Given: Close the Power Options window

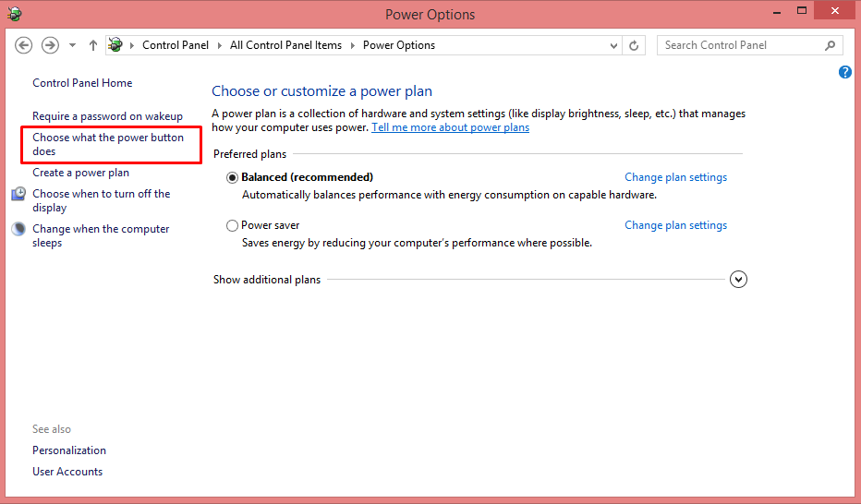Looking at the screenshot, I should (835, 10).
